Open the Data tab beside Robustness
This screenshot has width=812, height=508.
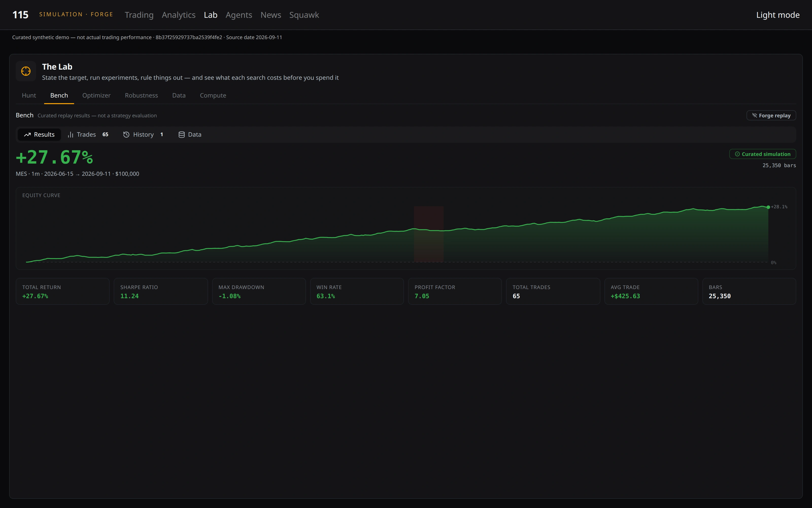click(179, 96)
